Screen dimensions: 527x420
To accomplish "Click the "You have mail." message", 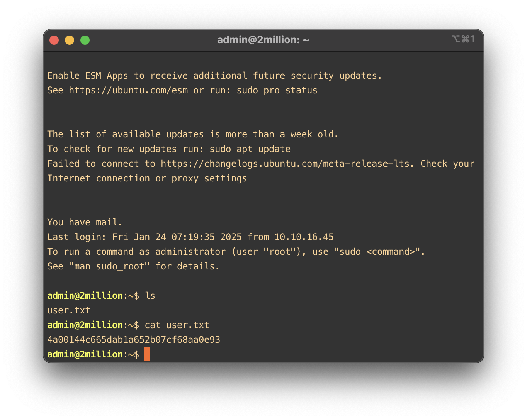I will [85, 222].
